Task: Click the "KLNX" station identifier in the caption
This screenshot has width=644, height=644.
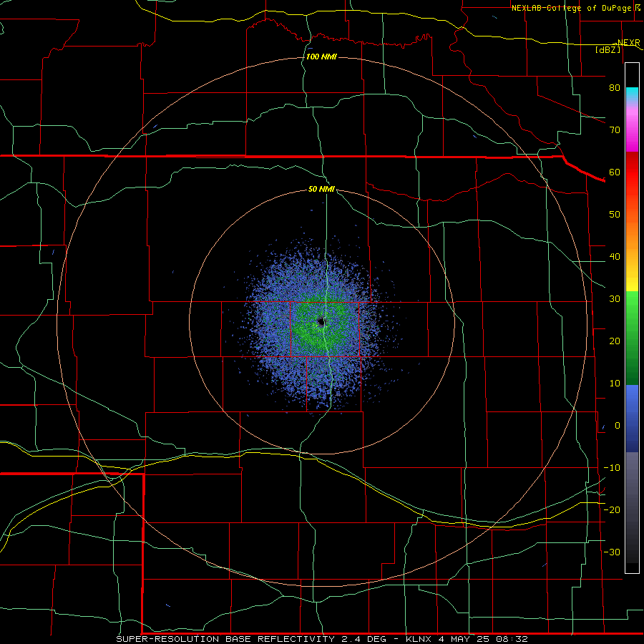Action: coord(419,639)
